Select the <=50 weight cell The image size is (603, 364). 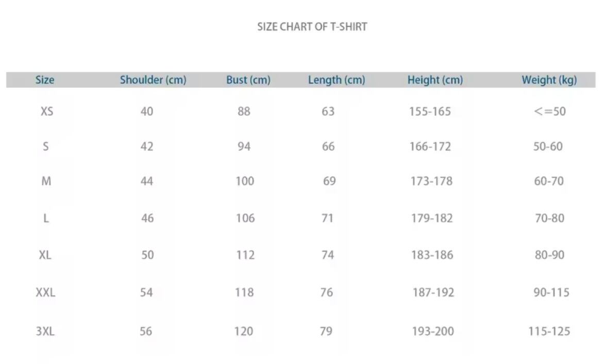pyautogui.click(x=549, y=111)
